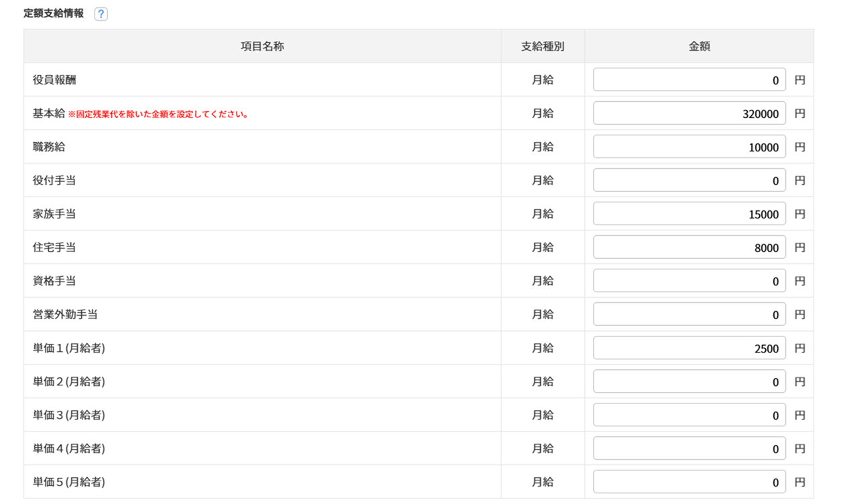Click the 金額 column header

click(699, 46)
